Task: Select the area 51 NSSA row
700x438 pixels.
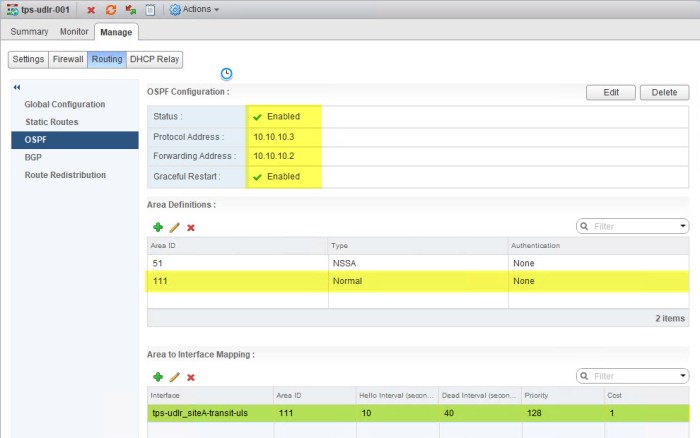Action: [418, 263]
